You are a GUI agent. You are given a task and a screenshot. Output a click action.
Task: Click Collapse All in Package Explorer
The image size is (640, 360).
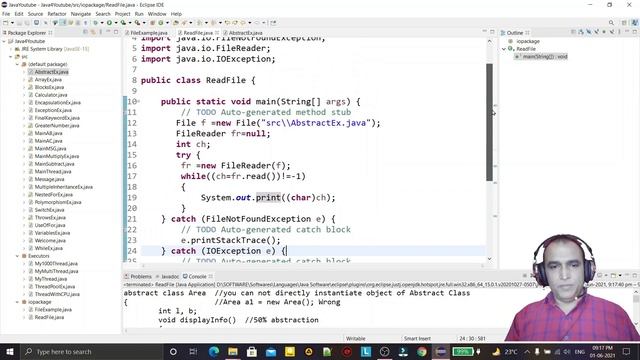[x=85, y=32]
